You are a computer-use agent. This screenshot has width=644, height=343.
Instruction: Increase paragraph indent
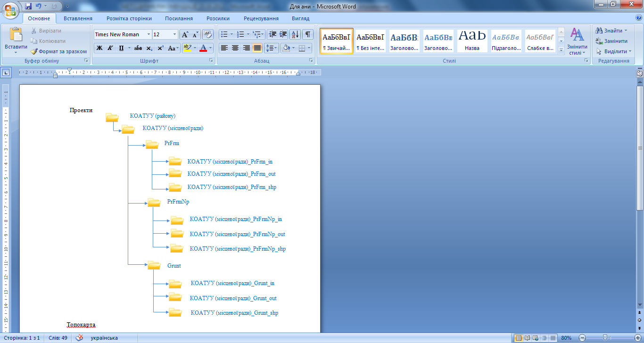(x=283, y=34)
